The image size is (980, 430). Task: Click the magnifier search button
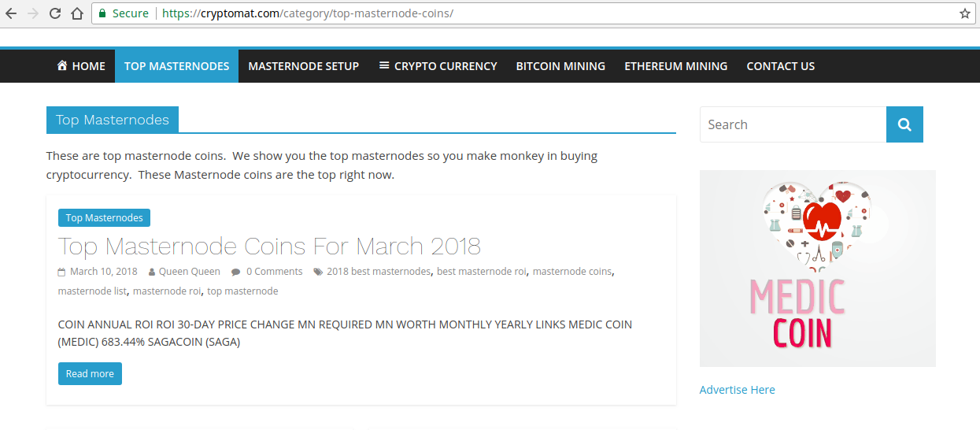pos(904,124)
